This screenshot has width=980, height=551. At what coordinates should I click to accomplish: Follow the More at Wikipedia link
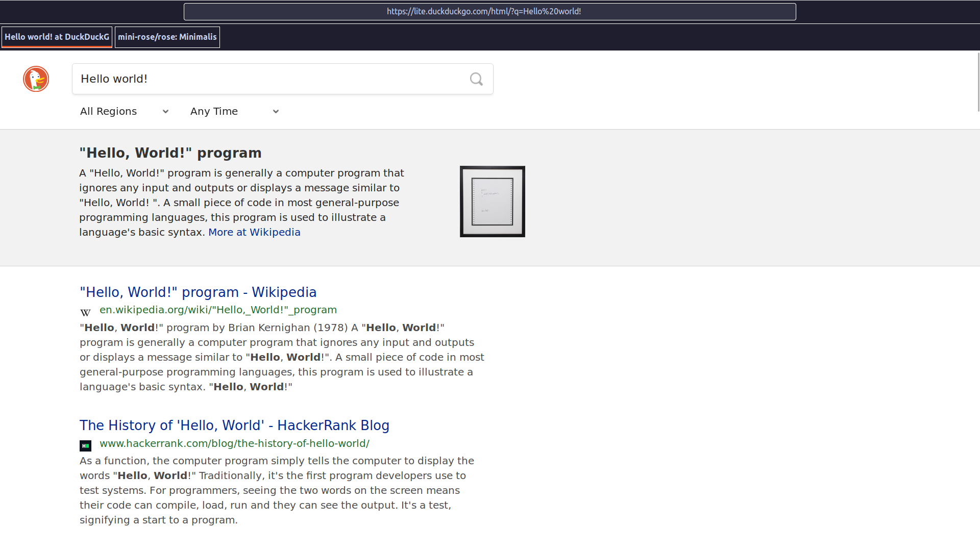coord(254,232)
